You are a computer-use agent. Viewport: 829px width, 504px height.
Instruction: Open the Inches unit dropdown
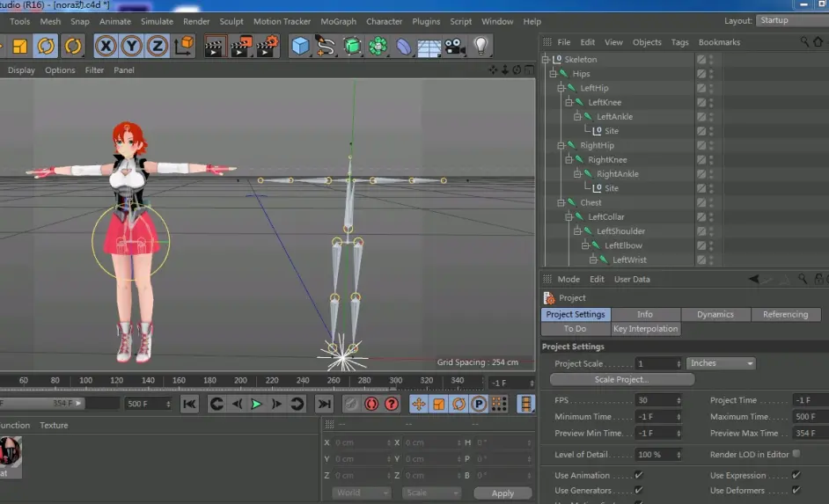[722, 363]
